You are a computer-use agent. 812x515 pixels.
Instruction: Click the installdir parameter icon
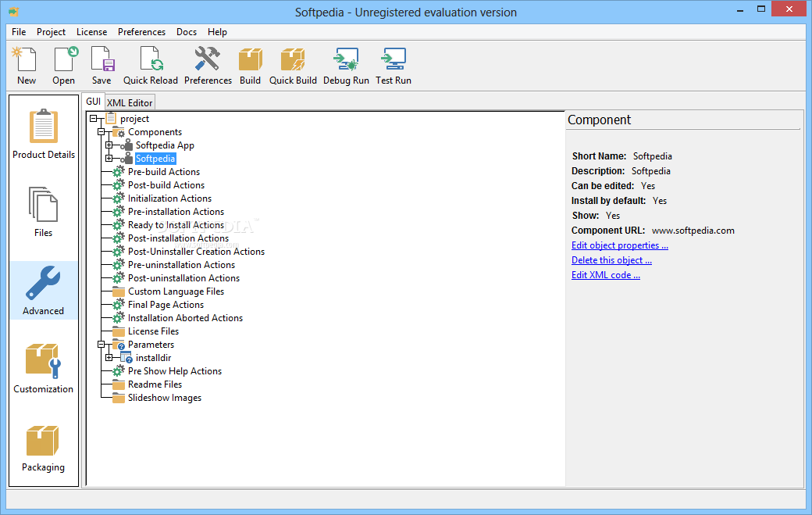pos(126,357)
